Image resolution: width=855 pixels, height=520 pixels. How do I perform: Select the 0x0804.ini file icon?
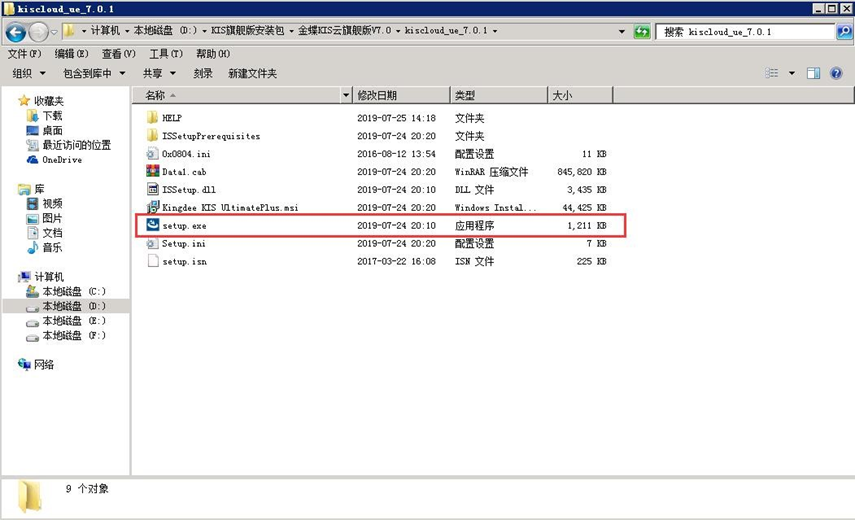[152, 153]
